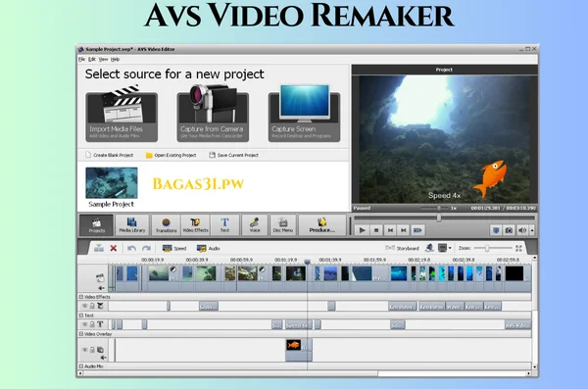
Task: Open the Transitions panel
Action: 167,224
